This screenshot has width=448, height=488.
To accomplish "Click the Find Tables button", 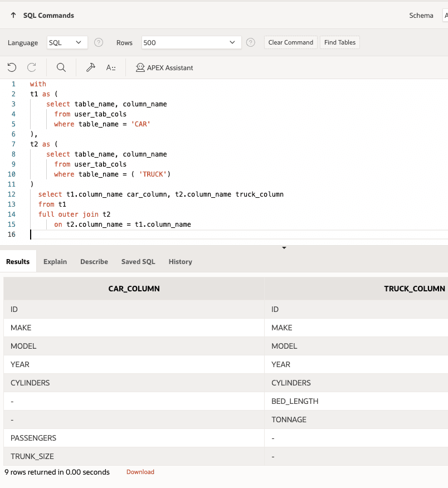I will coord(339,42).
